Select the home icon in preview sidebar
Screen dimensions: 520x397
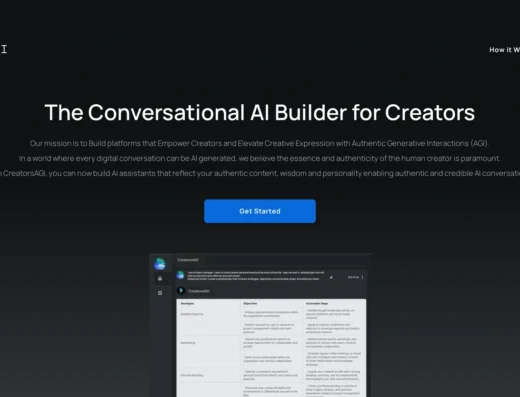pos(160,278)
